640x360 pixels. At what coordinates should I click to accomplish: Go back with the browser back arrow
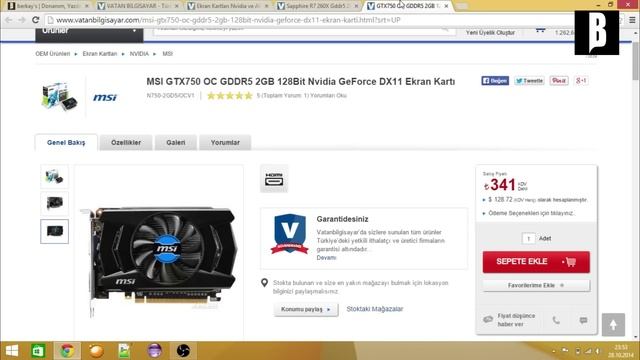click(x=9, y=20)
